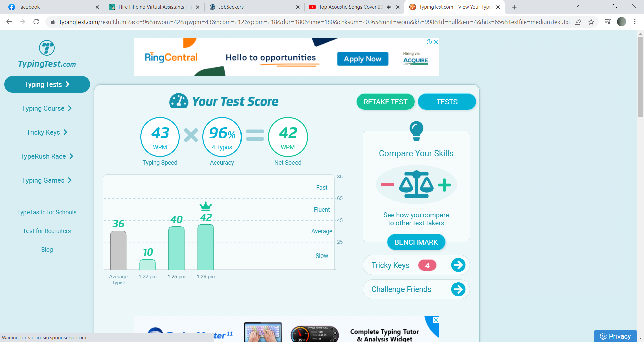This screenshot has height=342, width=644.
Task: Share this page using the share icon
Action: pyautogui.click(x=578, y=22)
